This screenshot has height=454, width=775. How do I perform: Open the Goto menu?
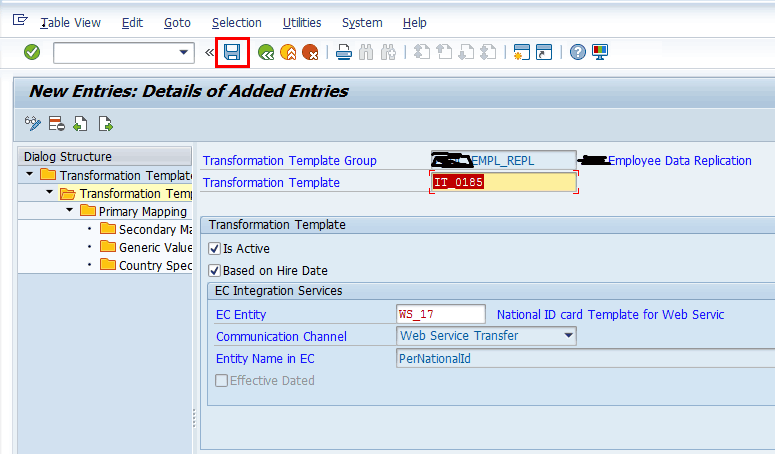pos(176,22)
